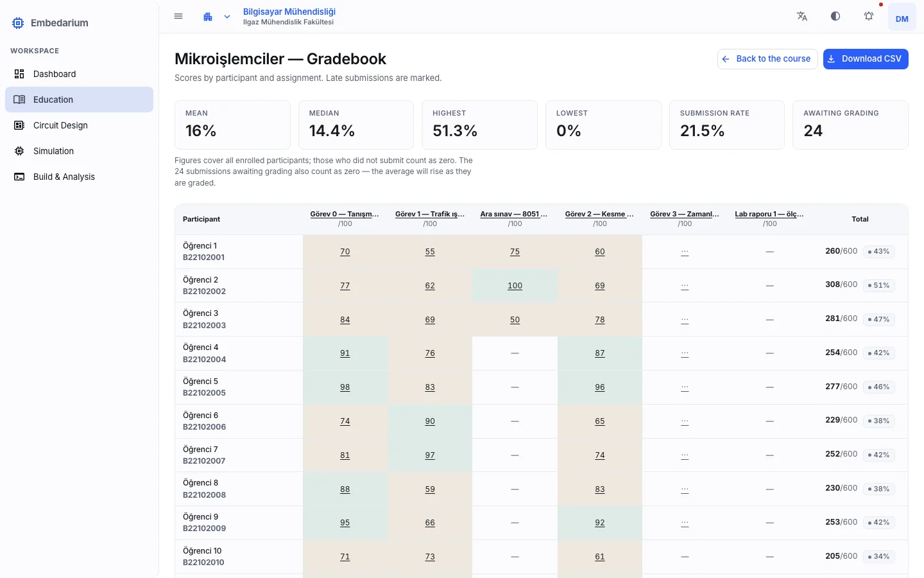Click the Submission Rate 21.5% card
The image size is (924, 578).
click(x=727, y=125)
